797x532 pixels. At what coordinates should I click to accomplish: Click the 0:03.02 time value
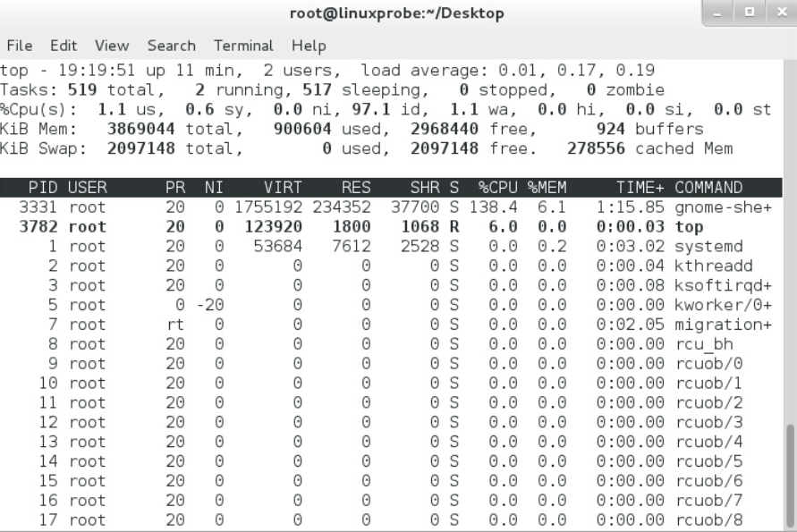pos(631,247)
